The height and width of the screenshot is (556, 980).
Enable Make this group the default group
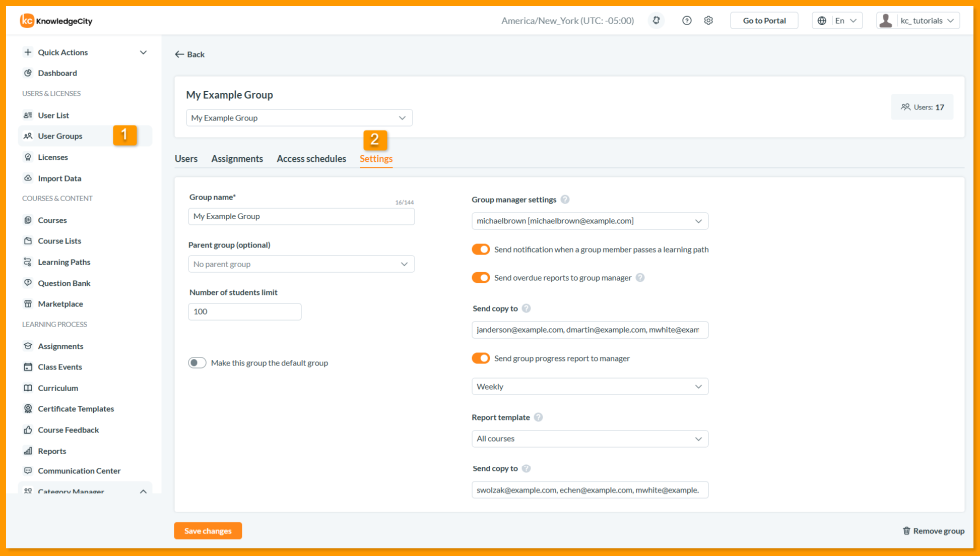(x=197, y=363)
